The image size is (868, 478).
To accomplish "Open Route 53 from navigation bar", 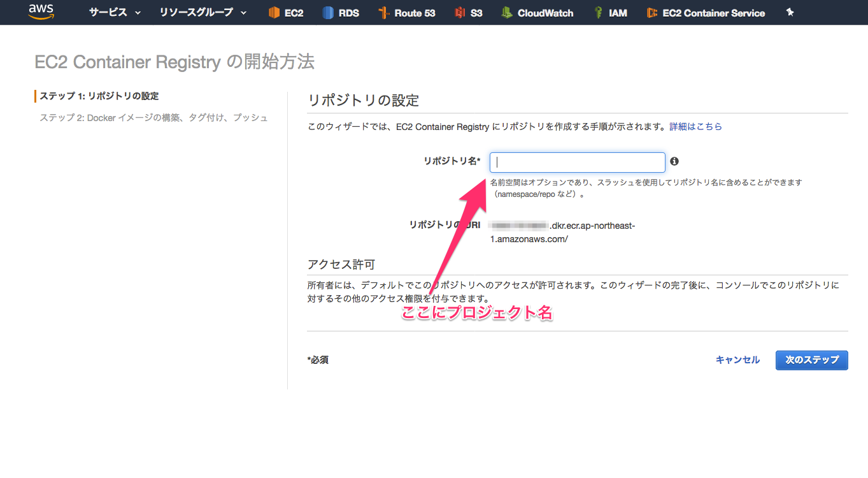I will pyautogui.click(x=415, y=13).
